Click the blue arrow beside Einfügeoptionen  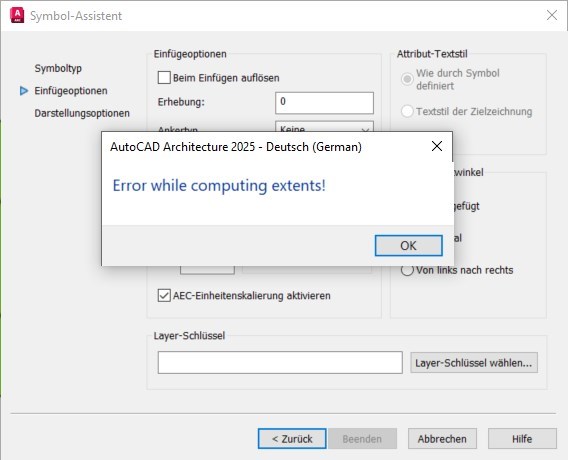tap(24, 91)
